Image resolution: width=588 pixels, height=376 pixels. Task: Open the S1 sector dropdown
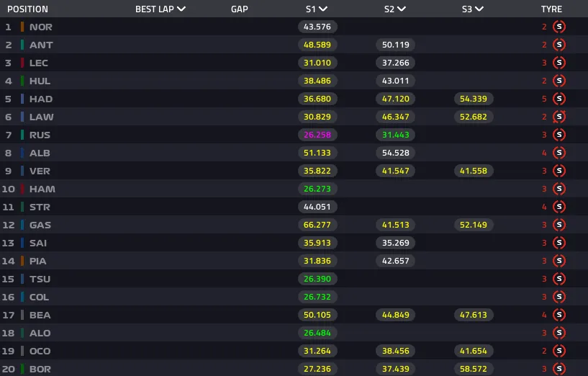(x=323, y=9)
